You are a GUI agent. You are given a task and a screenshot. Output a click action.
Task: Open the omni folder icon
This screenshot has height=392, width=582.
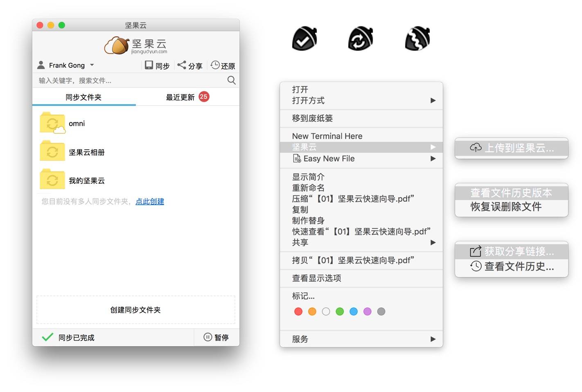tap(52, 123)
